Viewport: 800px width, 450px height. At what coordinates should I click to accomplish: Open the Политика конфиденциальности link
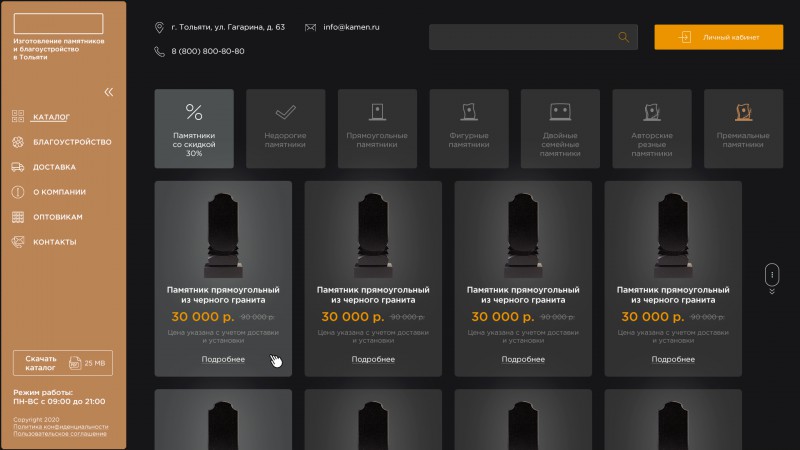pyautogui.click(x=61, y=427)
